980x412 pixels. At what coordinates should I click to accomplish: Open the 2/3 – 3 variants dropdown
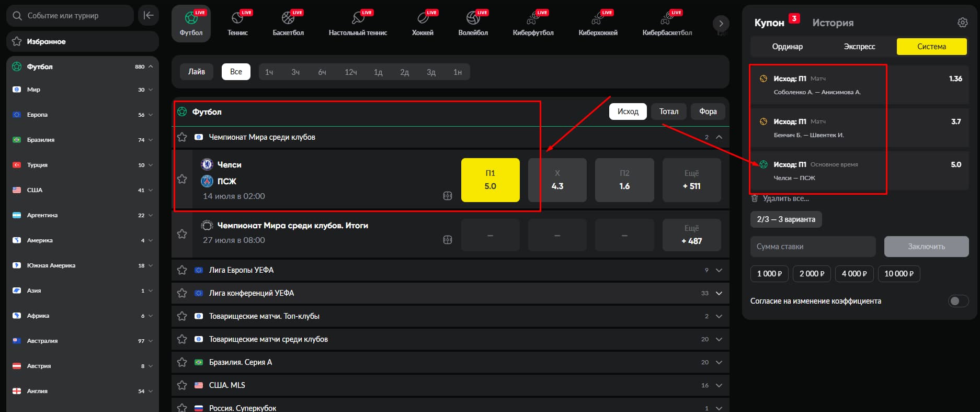click(786, 219)
